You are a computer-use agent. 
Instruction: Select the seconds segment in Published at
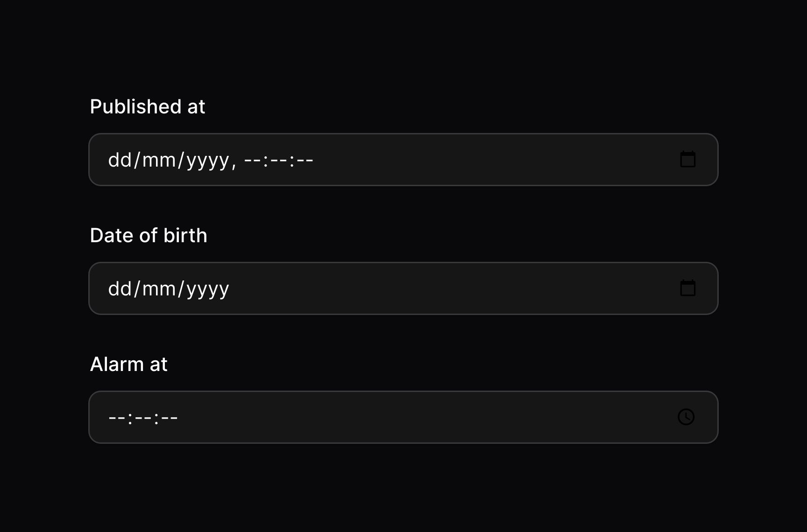coord(305,160)
